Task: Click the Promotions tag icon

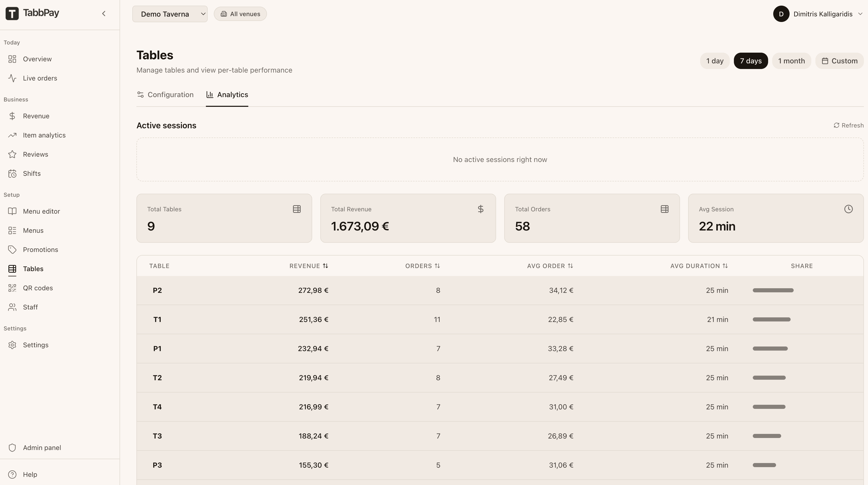Action: 12,250
